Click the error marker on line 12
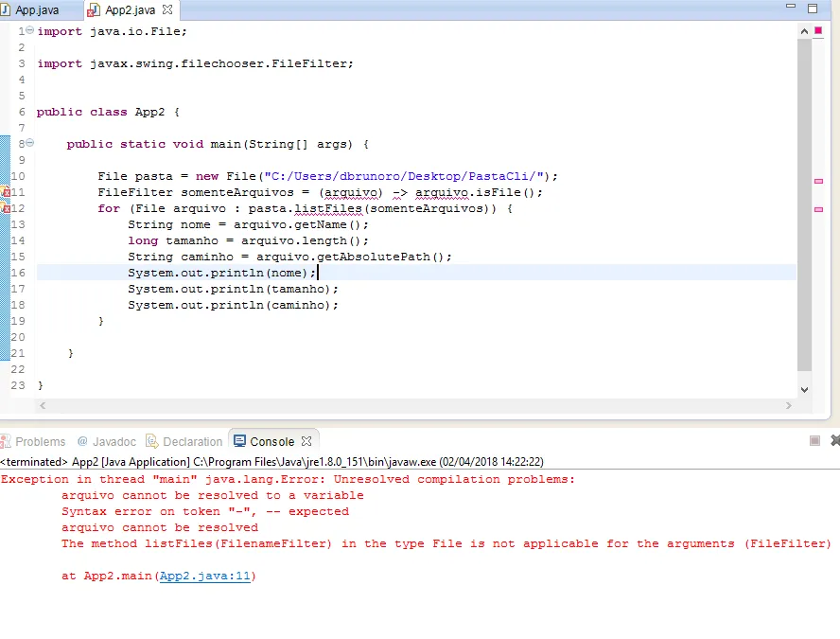The height and width of the screenshot is (639, 840). [6, 208]
